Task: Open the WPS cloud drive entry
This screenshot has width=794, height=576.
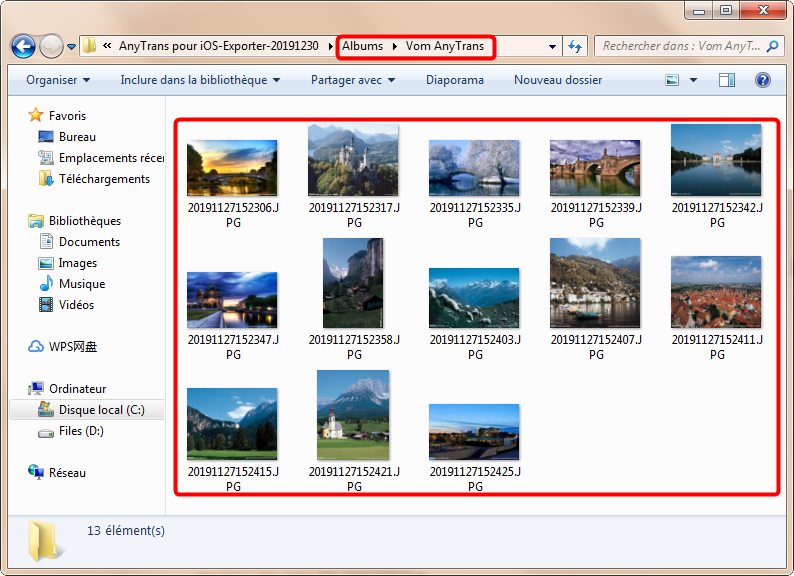Action: coord(72,347)
